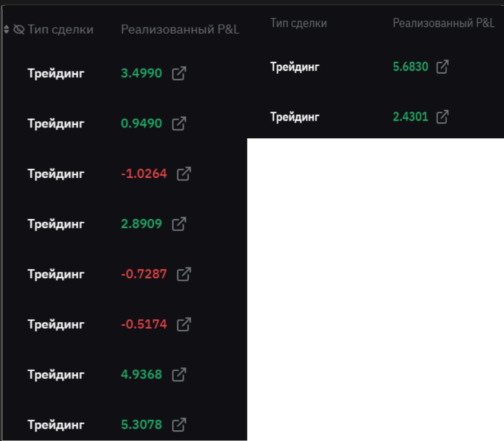Click share icon next to -0.7287 loss
Image resolution: width=504 pixels, height=441 pixels.
184,274
